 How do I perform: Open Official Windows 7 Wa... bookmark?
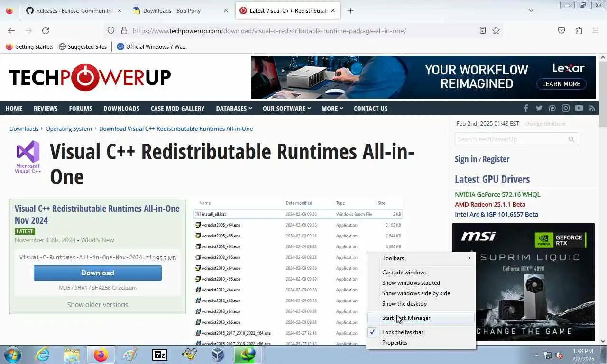152,46
